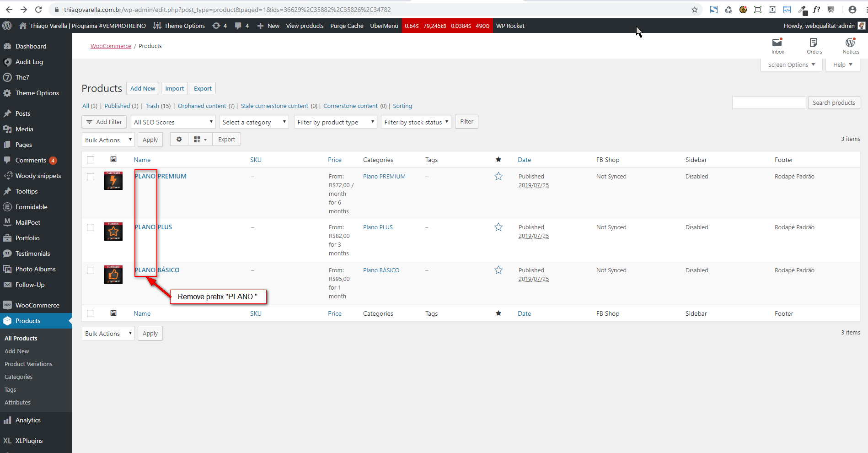Open the top Bulk Actions dropdown
Image resolution: width=868 pixels, height=453 pixels.
pos(108,140)
